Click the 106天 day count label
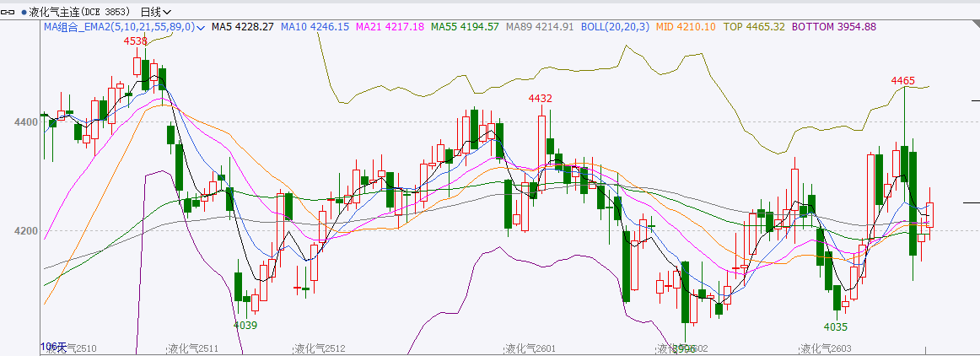980x356 pixels. coord(52,347)
